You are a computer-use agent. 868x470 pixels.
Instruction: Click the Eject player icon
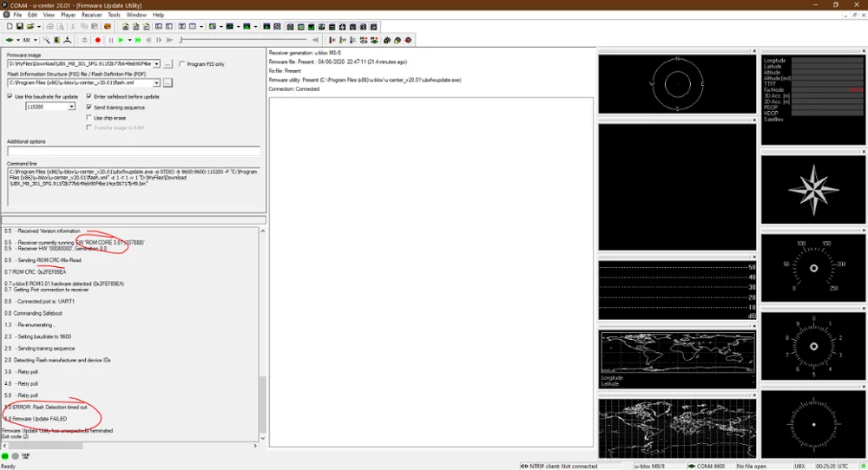[85, 40]
